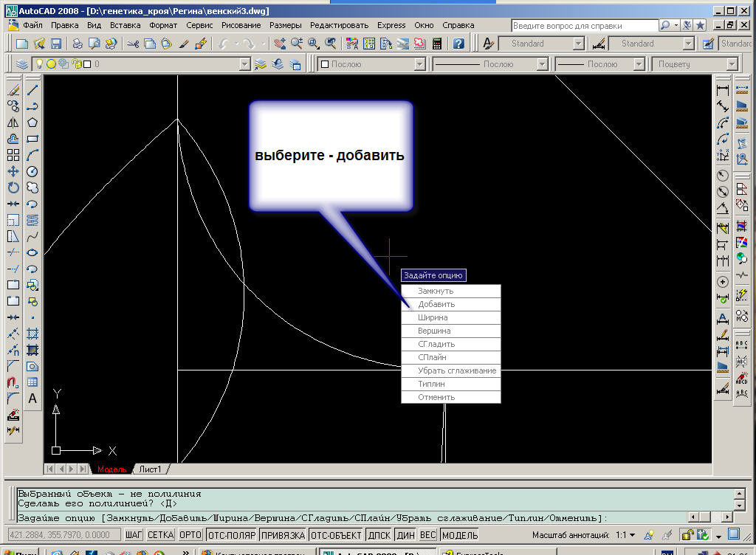Open the Layer Properties Manager icon

(x=22, y=64)
